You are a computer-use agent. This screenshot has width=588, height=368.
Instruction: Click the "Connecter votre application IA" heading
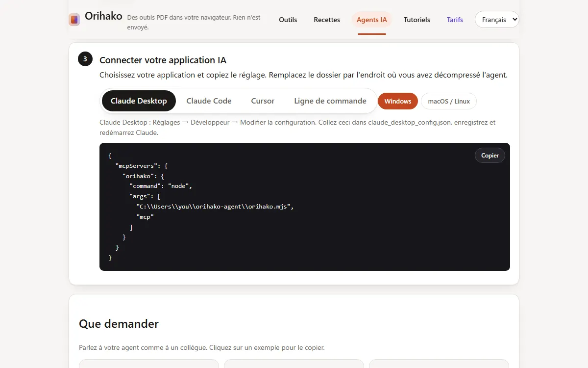163,60
